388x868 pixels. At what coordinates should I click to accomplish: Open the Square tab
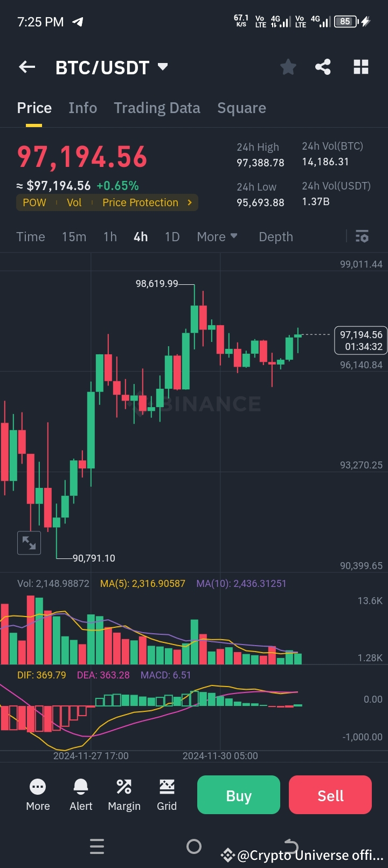point(241,108)
